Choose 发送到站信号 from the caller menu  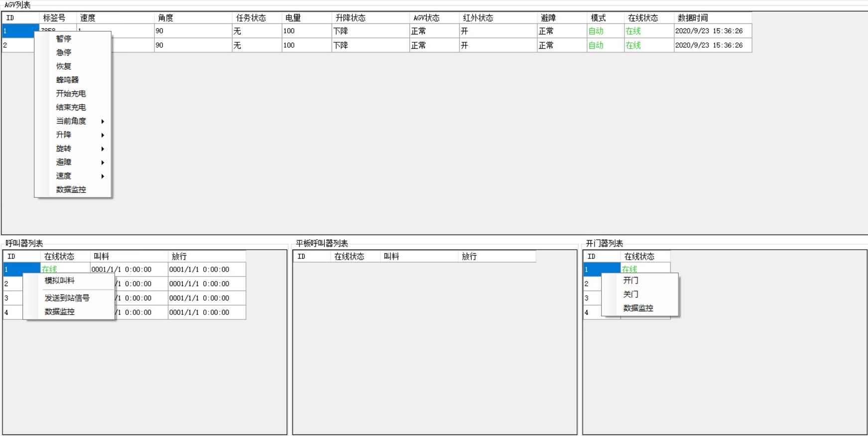[x=69, y=298]
